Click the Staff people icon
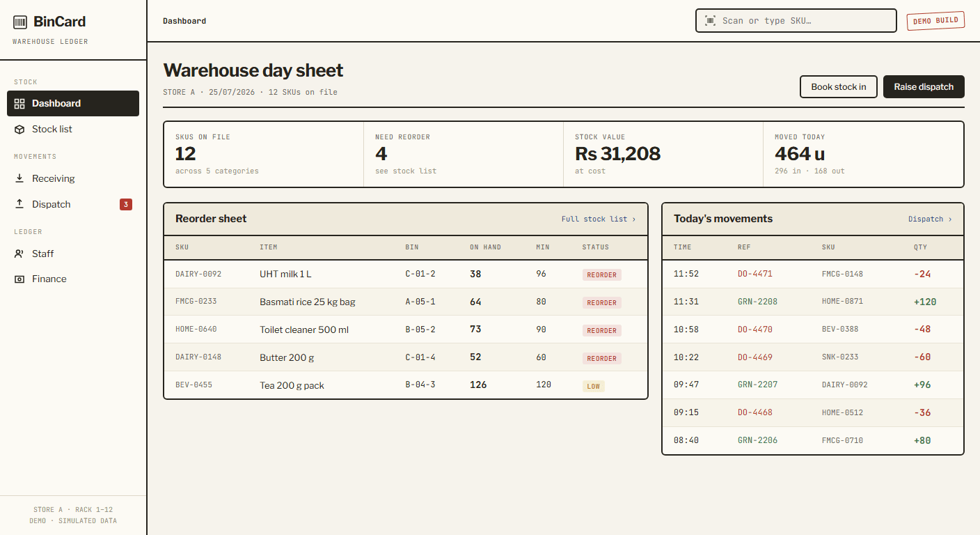The width and height of the screenshot is (980, 535). tap(19, 254)
